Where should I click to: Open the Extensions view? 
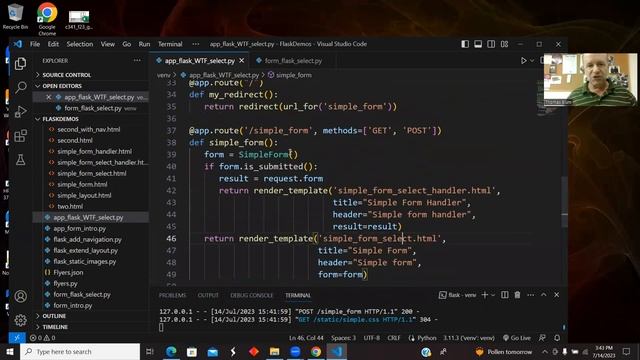pos(20,136)
